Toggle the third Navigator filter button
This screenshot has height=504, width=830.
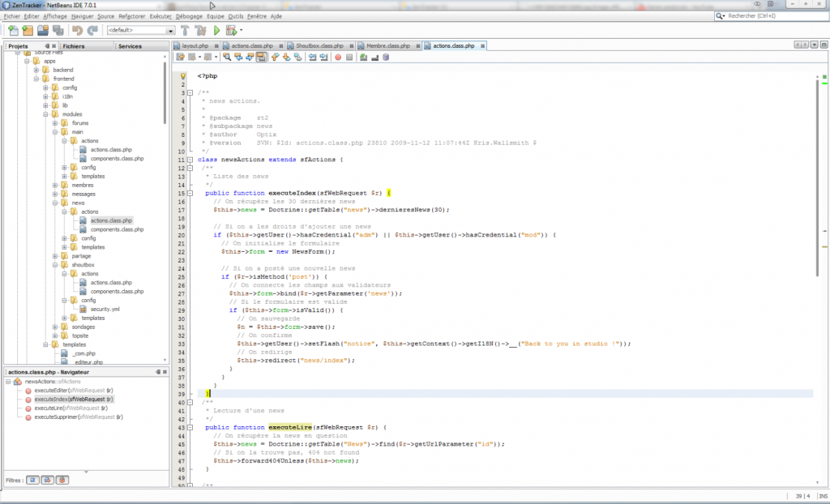[63, 481]
